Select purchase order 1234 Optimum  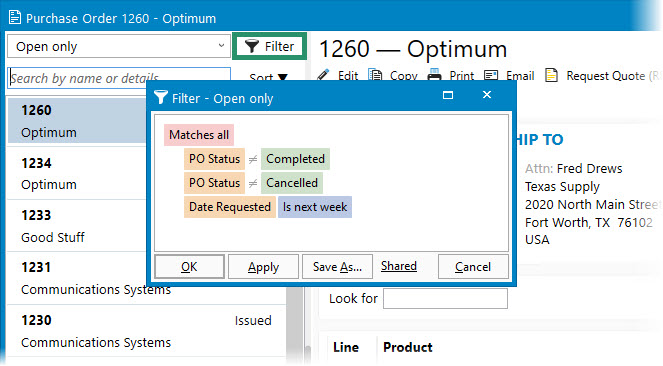click(x=77, y=174)
